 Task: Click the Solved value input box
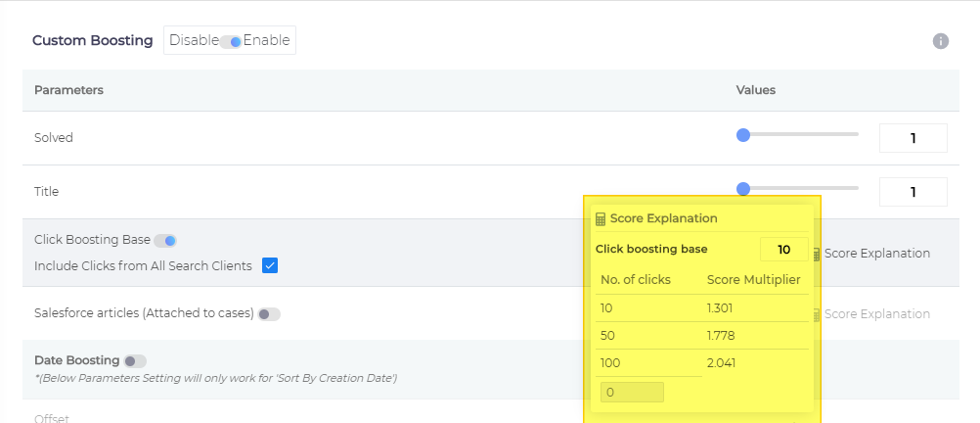pyautogui.click(x=913, y=138)
